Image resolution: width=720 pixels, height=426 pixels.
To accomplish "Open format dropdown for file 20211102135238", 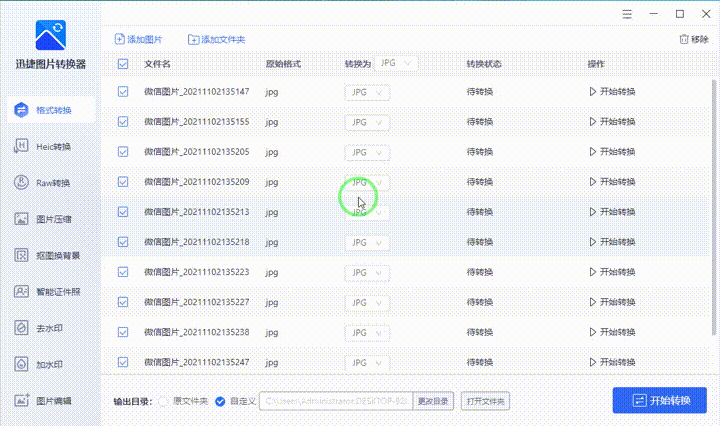I will click(367, 333).
